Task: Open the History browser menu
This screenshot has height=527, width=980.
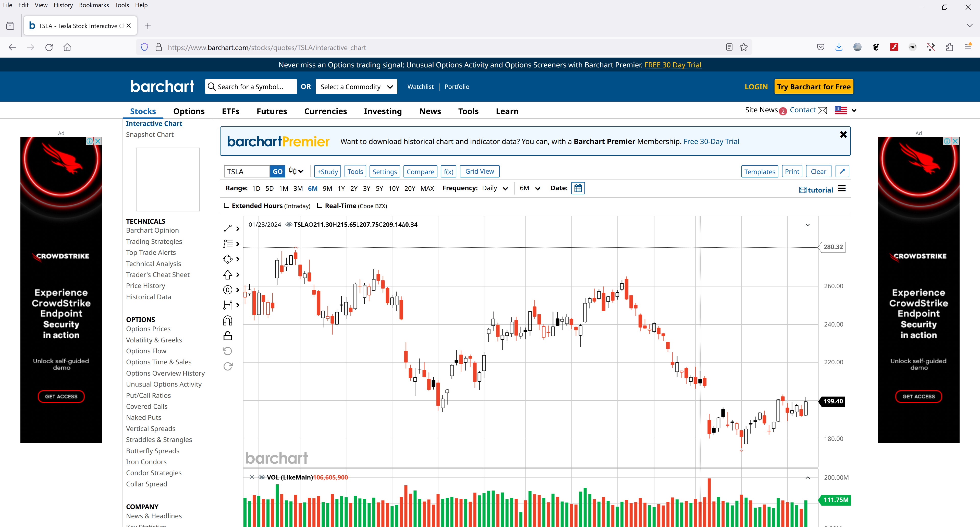Action: point(63,5)
